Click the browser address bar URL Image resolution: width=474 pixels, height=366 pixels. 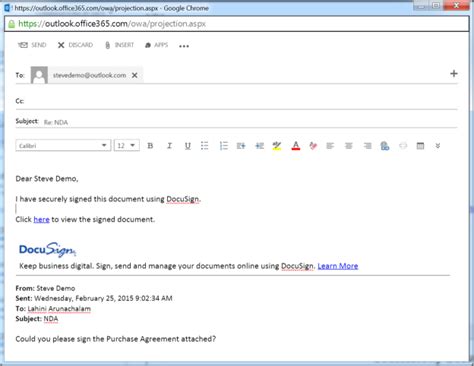pyautogui.click(x=112, y=24)
